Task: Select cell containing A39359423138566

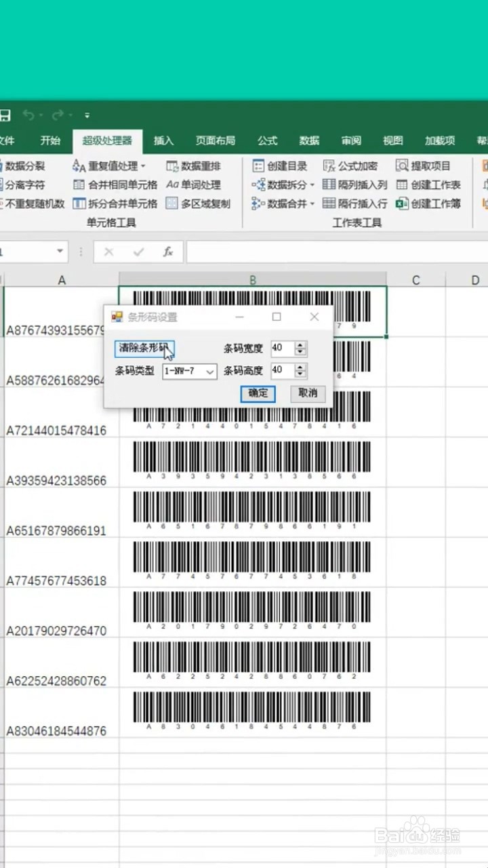Action: (x=62, y=462)
